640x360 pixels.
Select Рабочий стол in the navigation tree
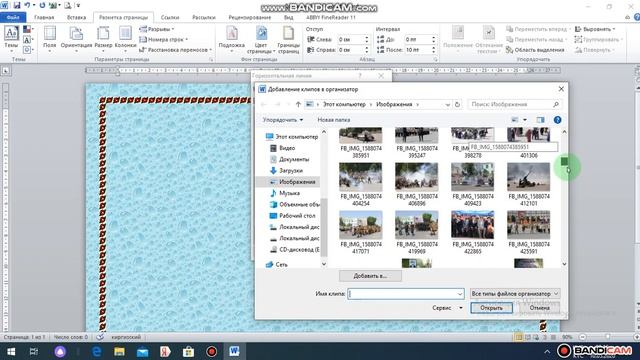292,216
